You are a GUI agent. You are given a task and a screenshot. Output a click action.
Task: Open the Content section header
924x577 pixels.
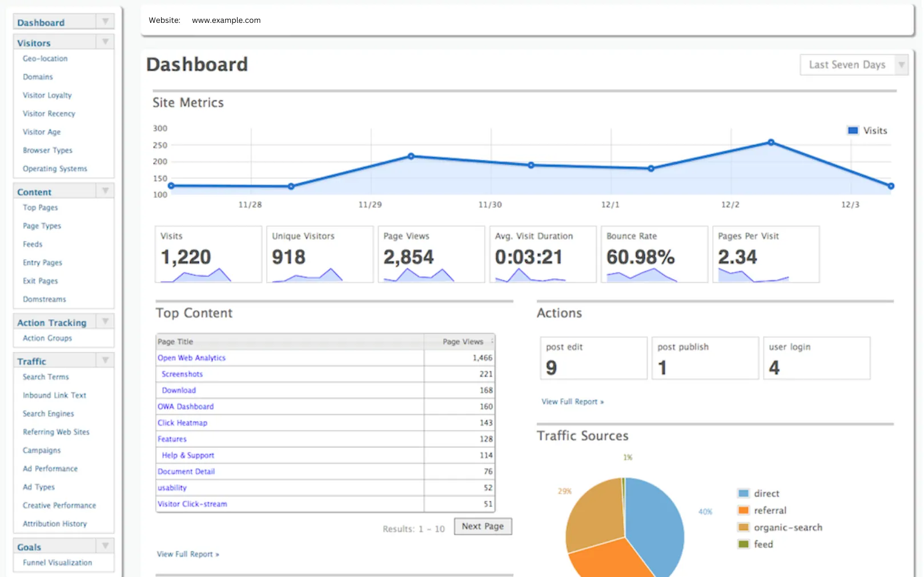point(34,192)
